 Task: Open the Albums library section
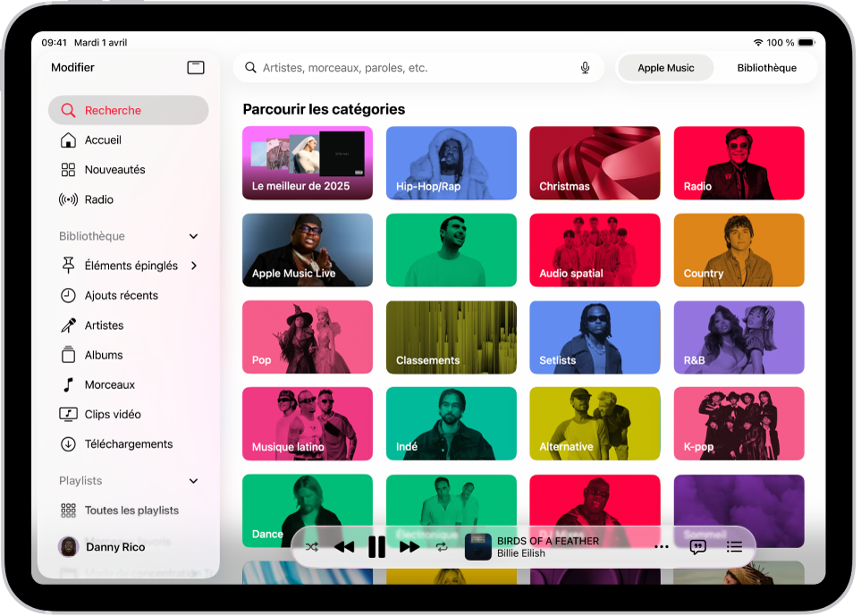click(x=129, y=355)
